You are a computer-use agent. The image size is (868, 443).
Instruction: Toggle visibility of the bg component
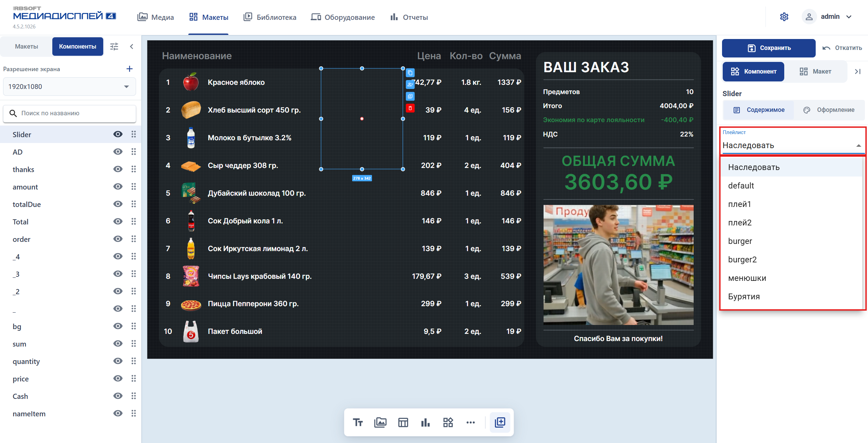118,326
